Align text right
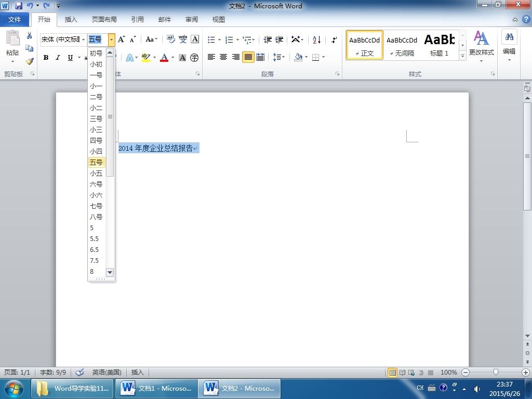Image resolution: width=532 pixels, height=399 pixels. click(x=236, y=57)
